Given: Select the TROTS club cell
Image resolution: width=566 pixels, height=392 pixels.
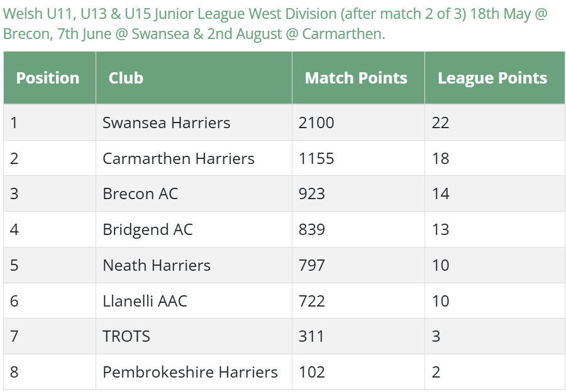Looking at the screenshot, I should point(194,336).
